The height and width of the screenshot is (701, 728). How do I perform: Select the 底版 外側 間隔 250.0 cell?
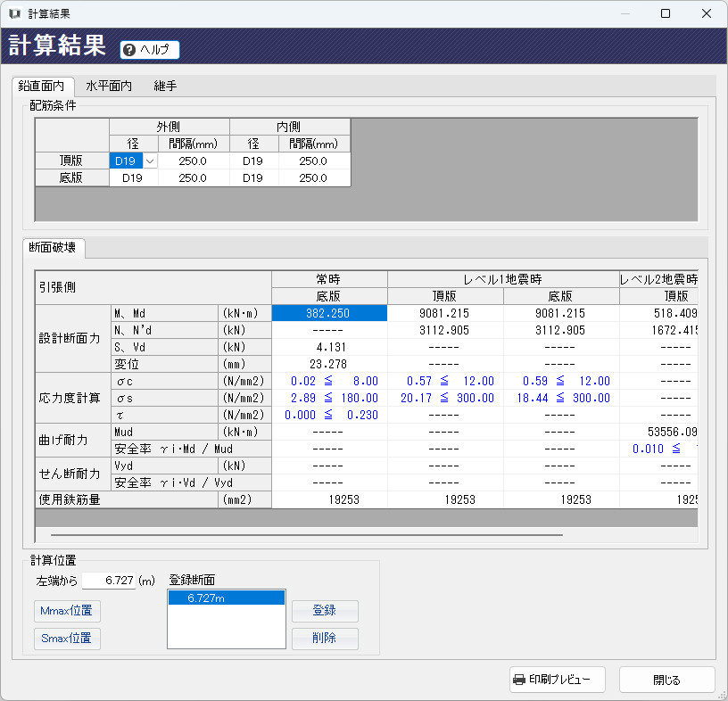(x=193, y=177)
